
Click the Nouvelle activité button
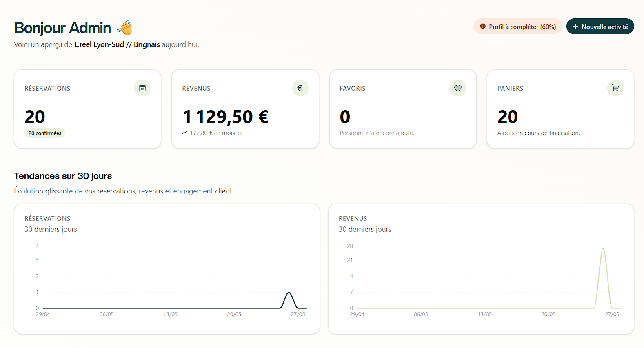[x=600, y=27]
